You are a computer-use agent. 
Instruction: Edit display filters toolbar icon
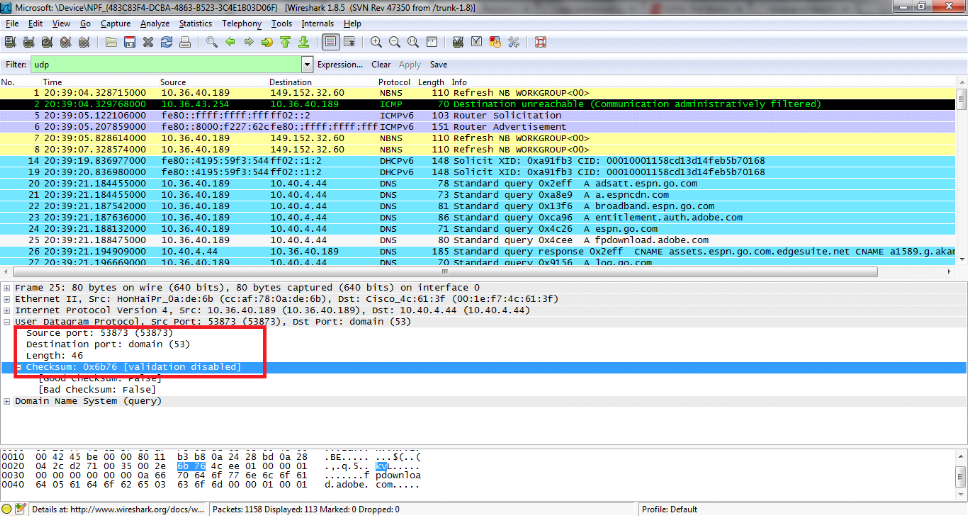coord(477,42)
